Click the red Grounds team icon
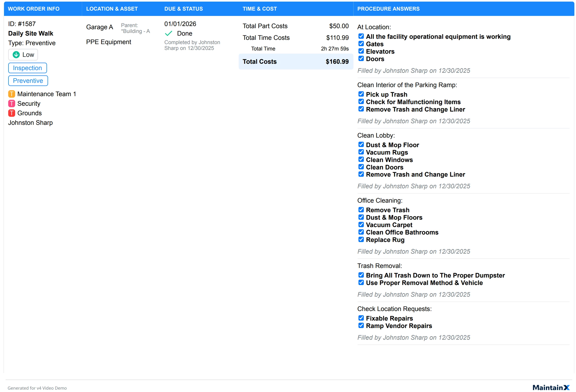 [x=12, y=113]
